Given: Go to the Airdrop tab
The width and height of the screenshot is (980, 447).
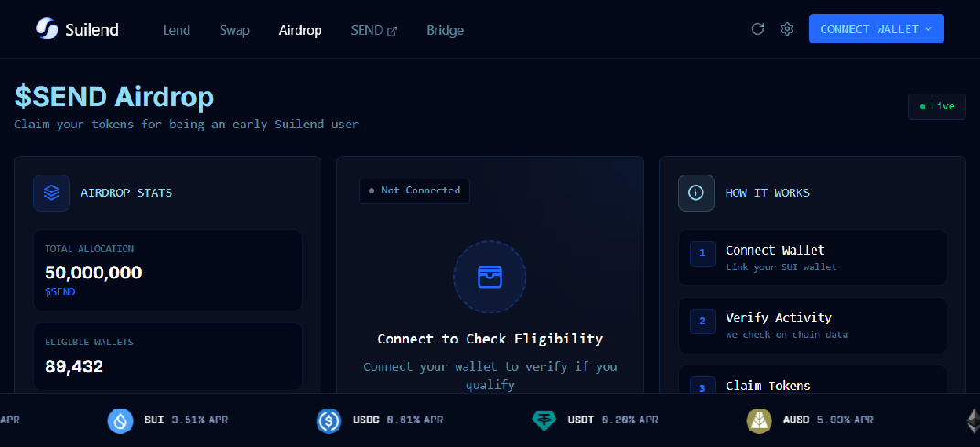Looking at the screenshot, I should [300, 30].
